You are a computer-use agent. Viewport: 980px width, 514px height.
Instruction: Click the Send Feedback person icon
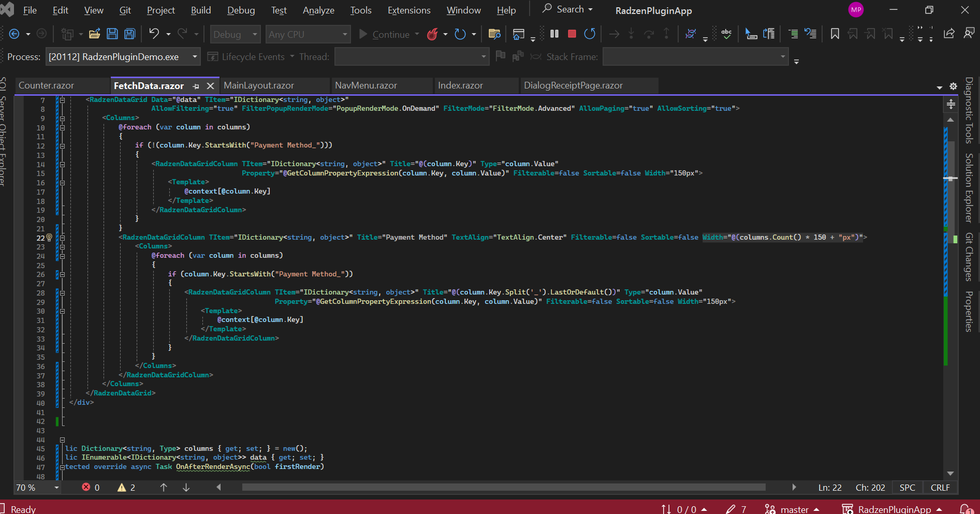pyautogui.click(x=969, y=33)
